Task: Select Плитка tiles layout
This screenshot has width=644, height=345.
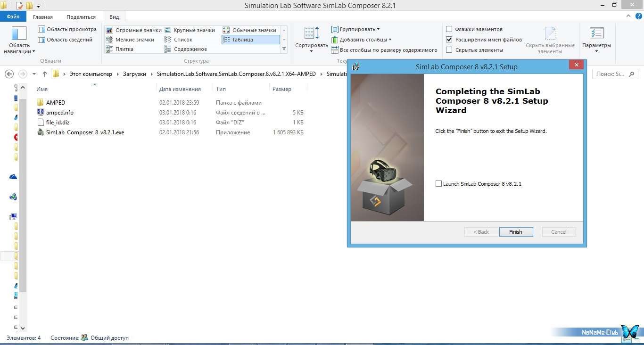Action: (x=120, y=49)
